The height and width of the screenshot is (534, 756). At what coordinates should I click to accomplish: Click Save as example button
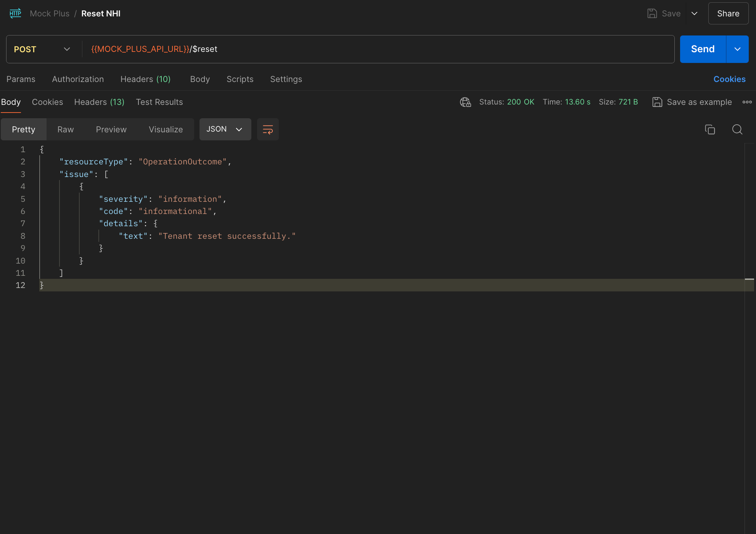(692, 102)
